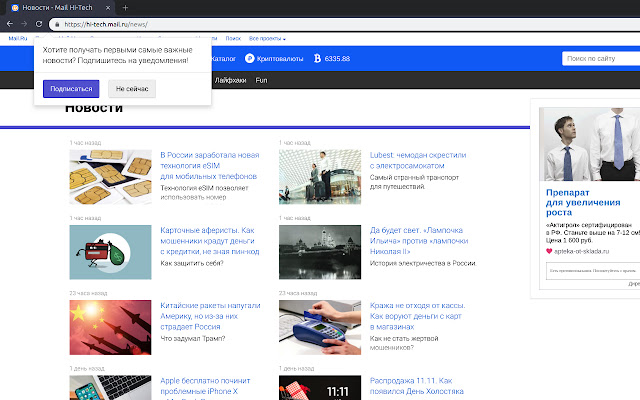This screenshot has height=400, width=640.
Task: Open the Chinese rockets thumbnail
Action: point(110,327)
